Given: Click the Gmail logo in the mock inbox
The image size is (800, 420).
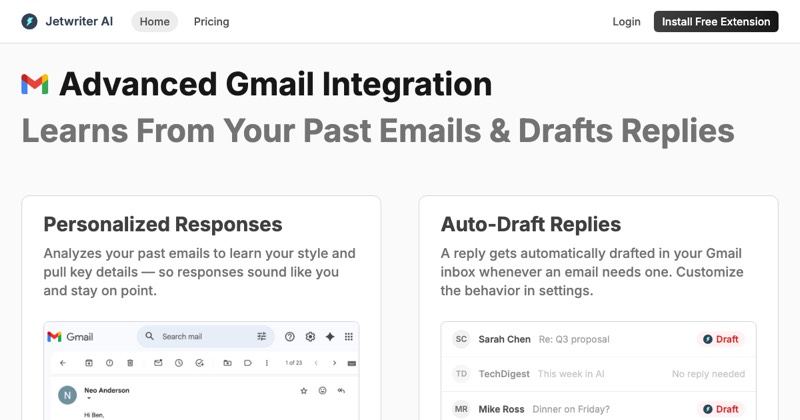Looking at the screenshot, I should coord(54,337).
